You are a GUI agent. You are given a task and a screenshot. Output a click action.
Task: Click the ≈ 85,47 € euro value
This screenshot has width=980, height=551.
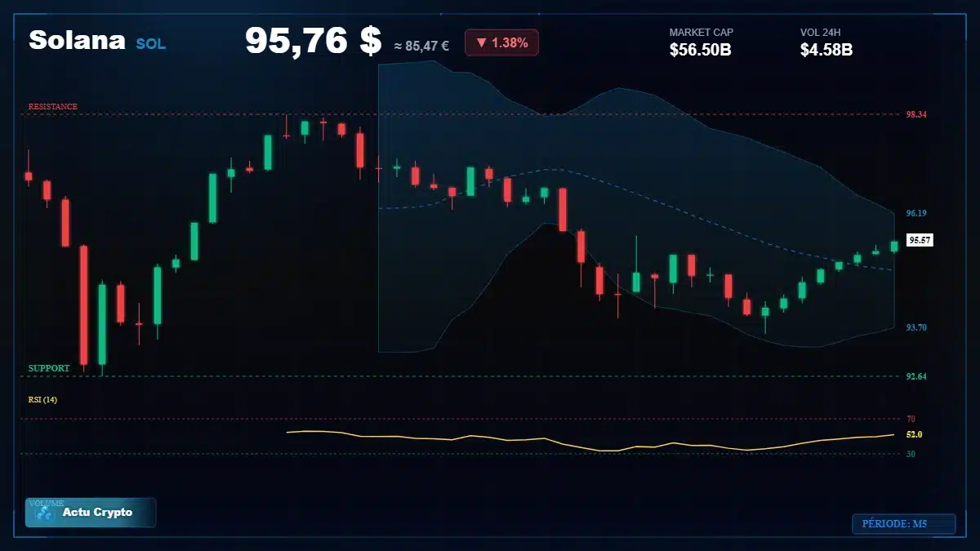(x=421, y=47)
